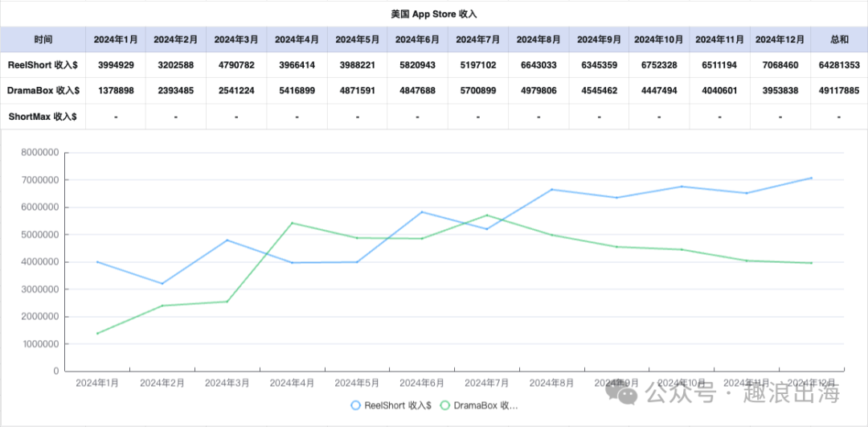Select the table title 美国 App Store 收入
Image resolution: width=868 pixels, height=427 pixels.
point(433,14)
